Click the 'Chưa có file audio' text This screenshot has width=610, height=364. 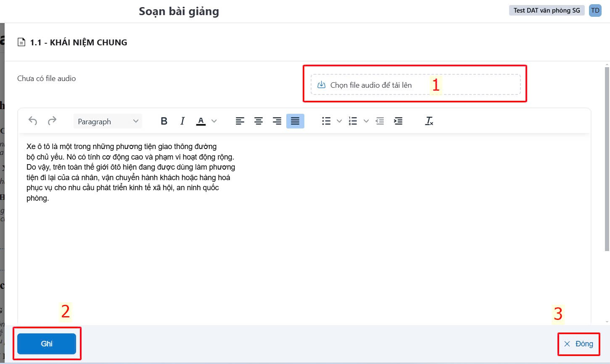point(47,79)
